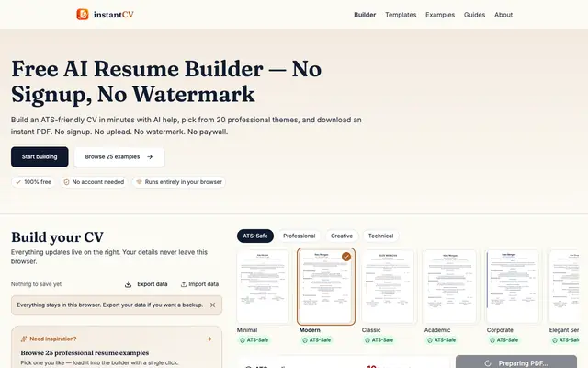Click Export data button
The height and width of the screenshot is (368, 588).
(146, 284)
